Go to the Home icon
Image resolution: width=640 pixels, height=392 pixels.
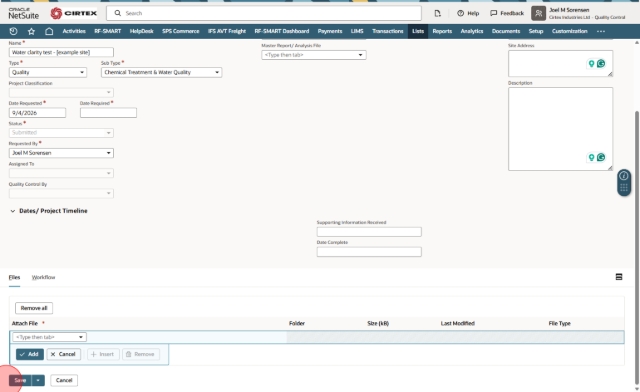[49, 31]
